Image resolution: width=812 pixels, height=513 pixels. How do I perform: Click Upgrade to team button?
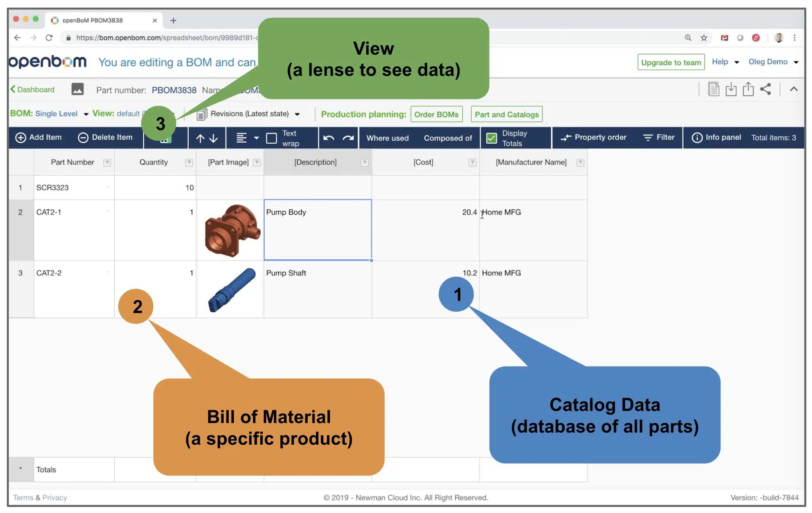[x=671, y=62]
